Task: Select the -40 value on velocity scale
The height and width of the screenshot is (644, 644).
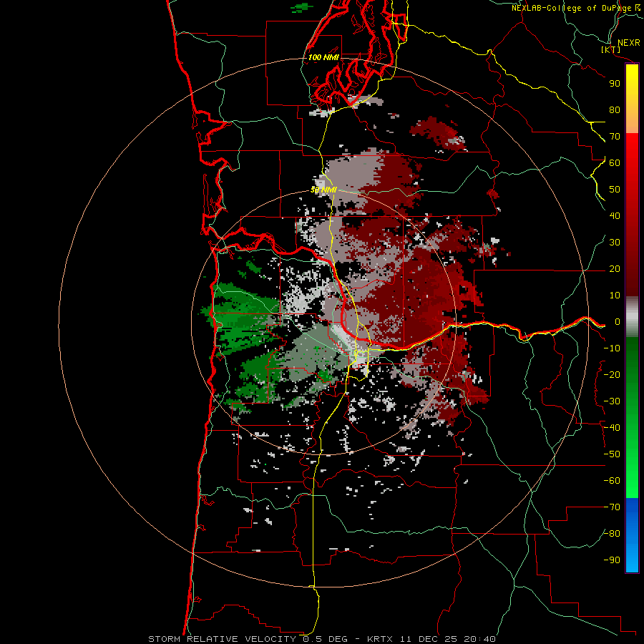Action: [612, 428]
